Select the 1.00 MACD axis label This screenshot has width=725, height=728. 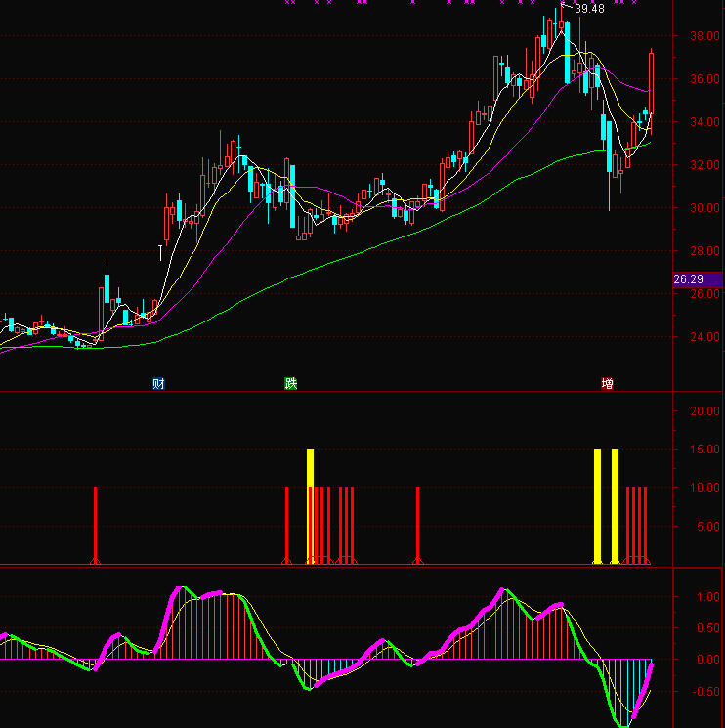click(x=707, y=597)
